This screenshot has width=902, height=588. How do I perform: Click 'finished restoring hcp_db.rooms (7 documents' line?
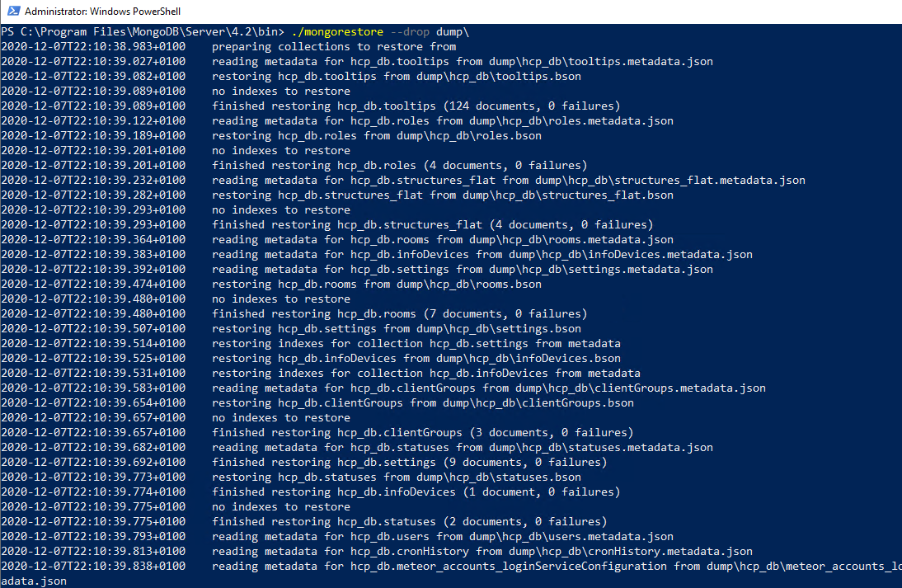tap(399, 313)
